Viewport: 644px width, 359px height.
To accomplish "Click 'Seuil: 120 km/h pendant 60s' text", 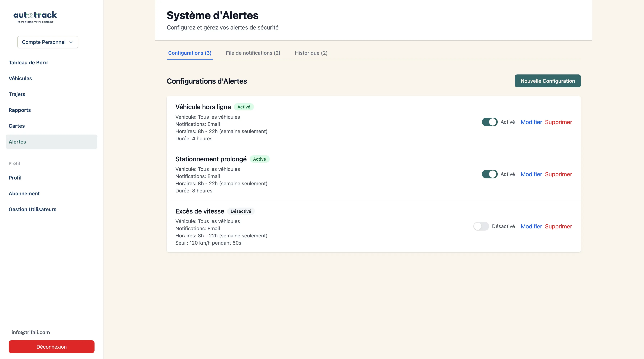I will [x=208, y=243].
